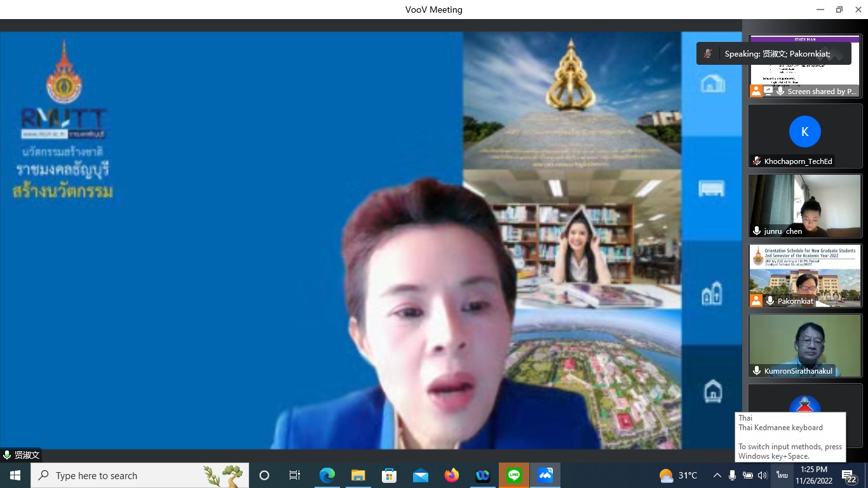
Task: Click the blue 'K' avatar circle
Action: click(805, 132)
